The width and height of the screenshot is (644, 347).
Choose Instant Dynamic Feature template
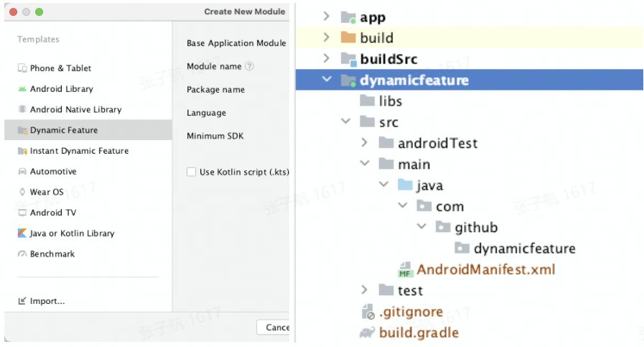click(79, 151)
